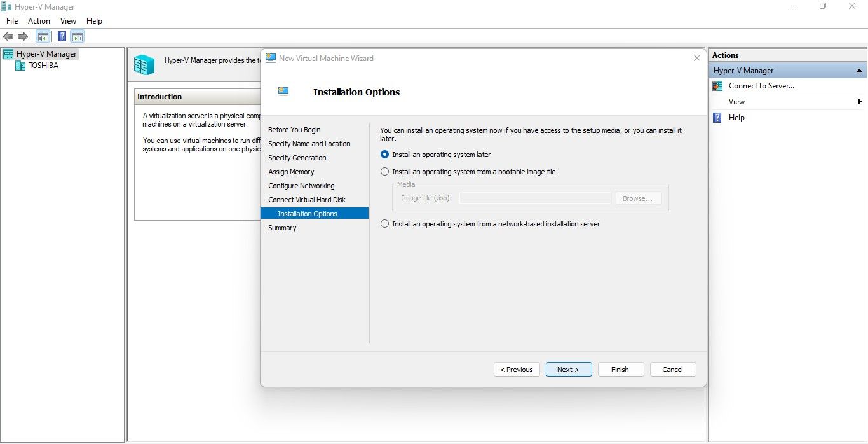Select TOSHIBA in the console tree

point(43,66)
